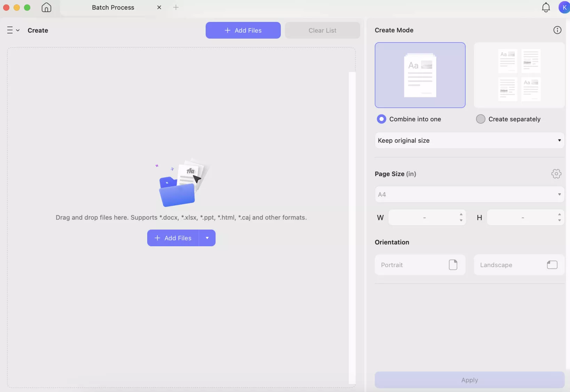
Task: Switch to the Batch Process tab
Action: tap(113, 7)
